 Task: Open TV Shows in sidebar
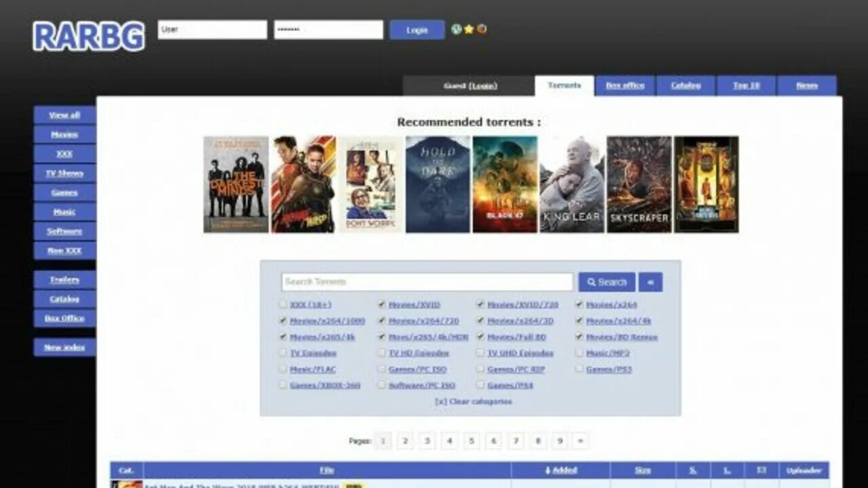[64, 173]
